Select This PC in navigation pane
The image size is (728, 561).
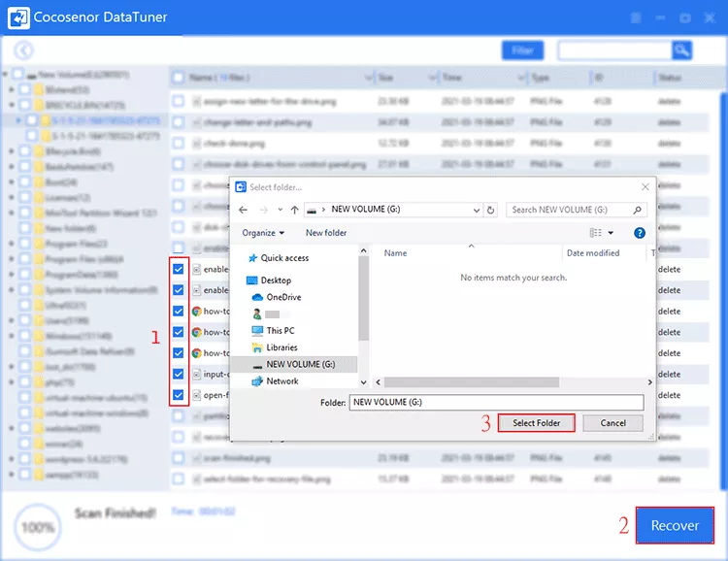point(280,330)
